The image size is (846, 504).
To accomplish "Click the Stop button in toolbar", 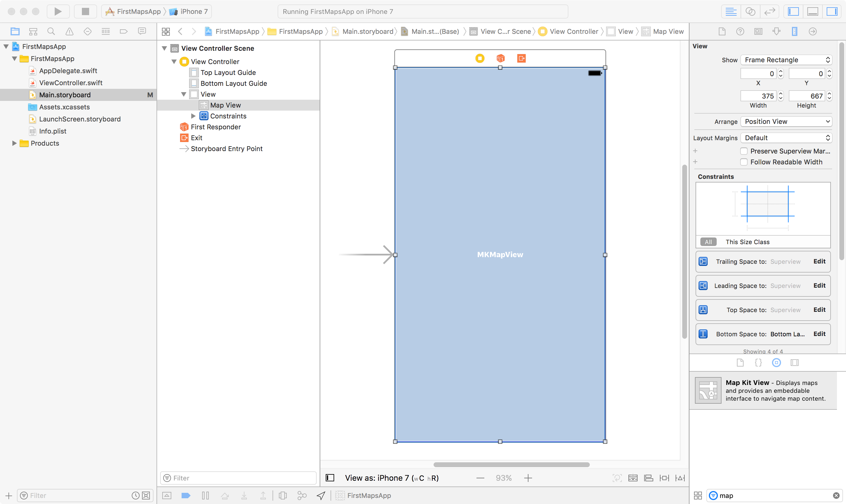I will (x=85, y=11).
